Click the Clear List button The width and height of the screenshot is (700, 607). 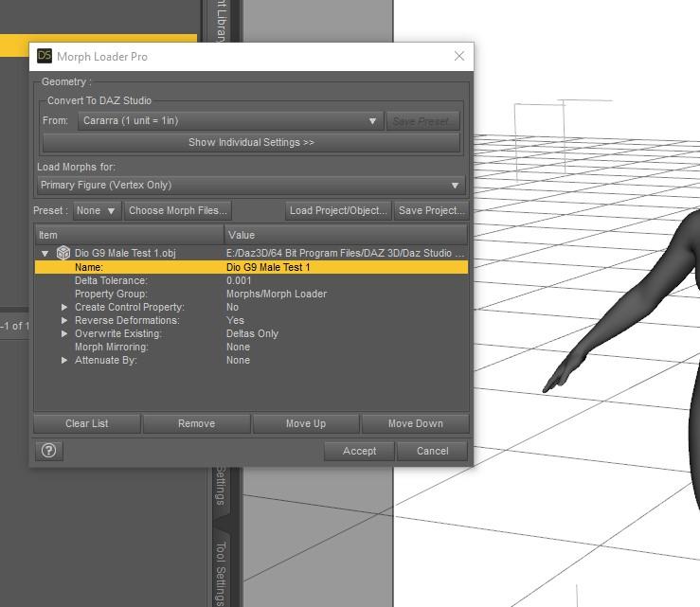(x=86, y=423)
